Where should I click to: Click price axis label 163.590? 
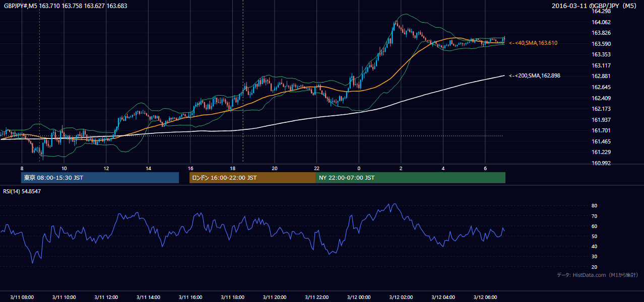click(601, 44)
